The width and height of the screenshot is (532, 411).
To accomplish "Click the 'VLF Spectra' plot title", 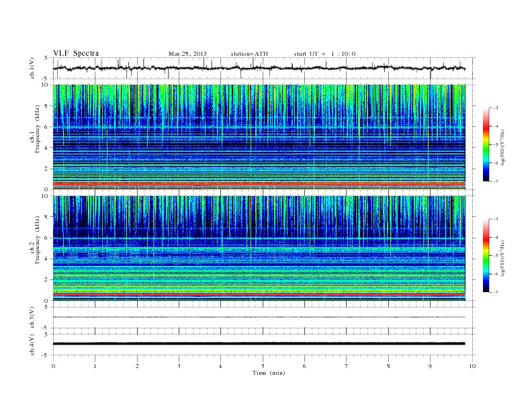I will tap(76, 53).
